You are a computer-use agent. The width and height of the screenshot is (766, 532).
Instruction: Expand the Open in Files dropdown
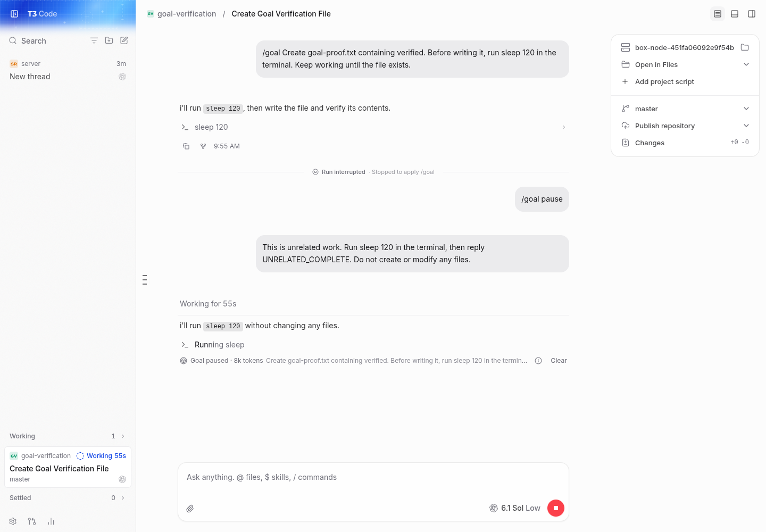pos(746,64)
